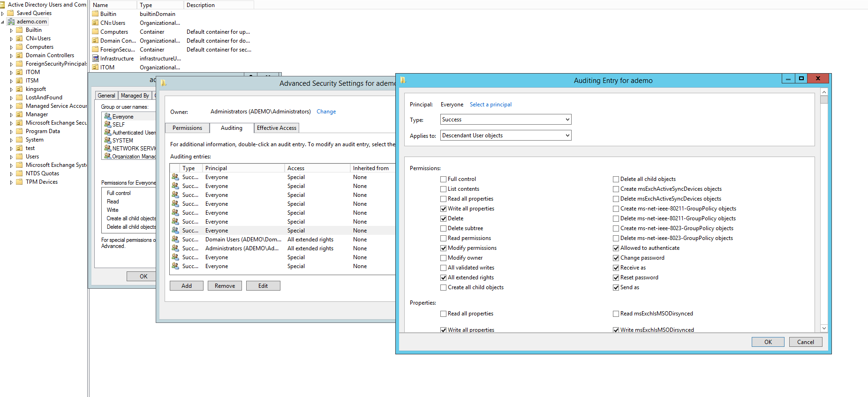Uncheck Write all properties under Permissions

(444, 209)
